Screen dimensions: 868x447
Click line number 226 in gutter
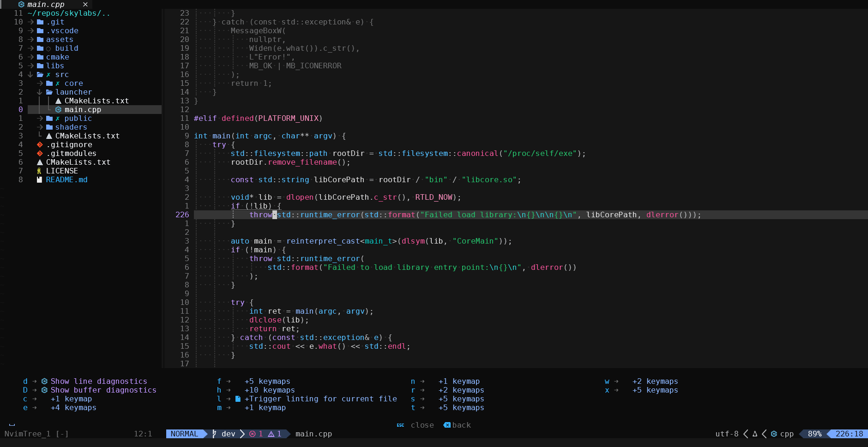click(x=182, y=215)
